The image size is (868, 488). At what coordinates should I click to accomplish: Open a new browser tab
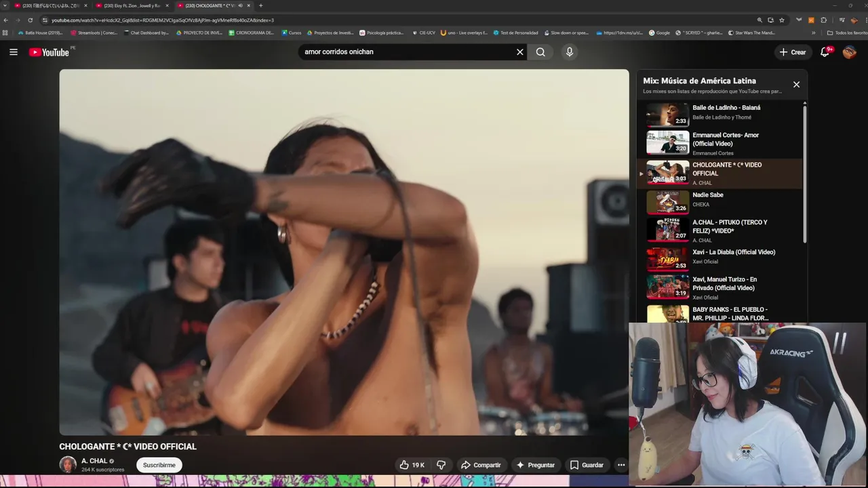[260, 5]
